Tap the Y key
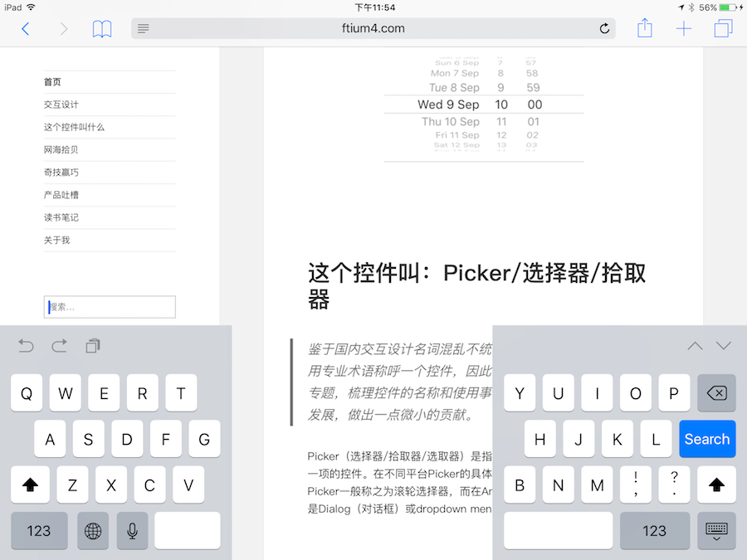747x560 pixels. (x=520, y=393)
